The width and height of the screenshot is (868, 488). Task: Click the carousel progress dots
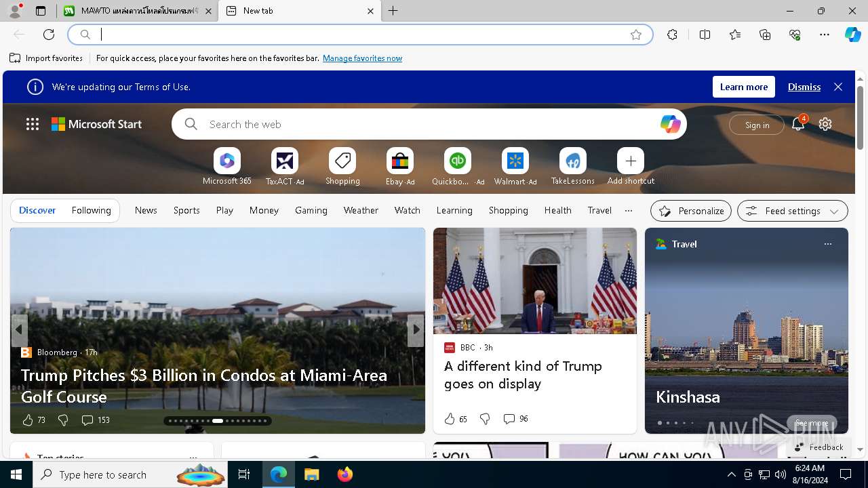(x=218, y=421)
